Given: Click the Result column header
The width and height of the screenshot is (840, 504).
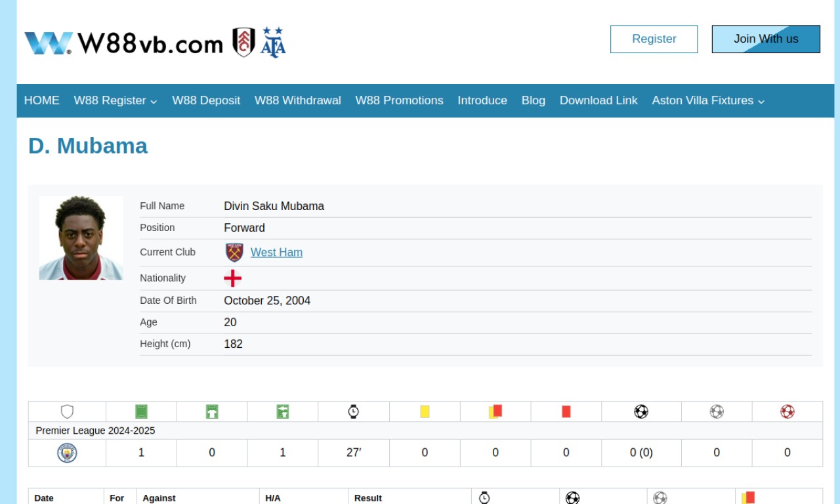Looking at the screenshot, I should tap(368, 498).
